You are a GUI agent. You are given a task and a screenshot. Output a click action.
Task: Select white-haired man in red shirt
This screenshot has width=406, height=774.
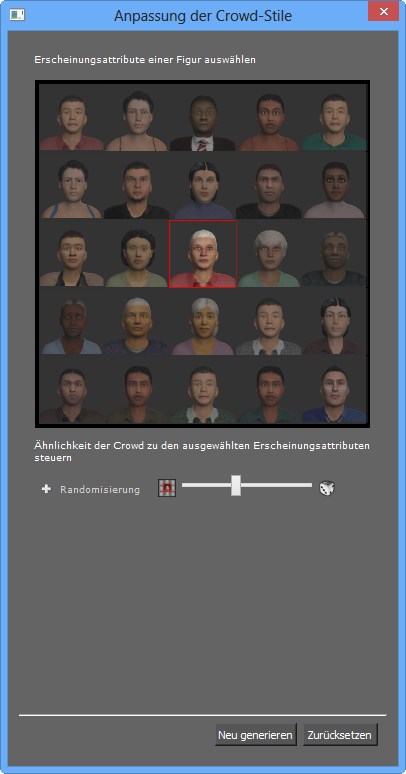[203, 254]
